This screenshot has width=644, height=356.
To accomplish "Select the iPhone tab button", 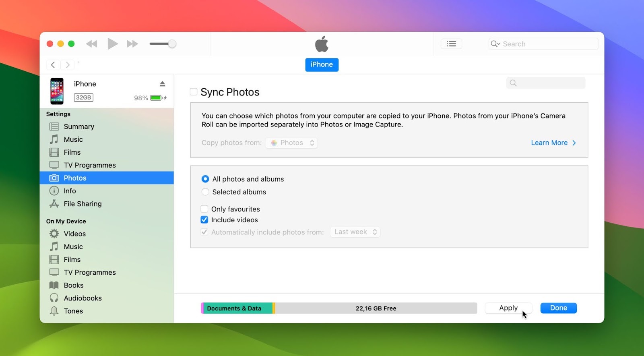I will 322,64.
